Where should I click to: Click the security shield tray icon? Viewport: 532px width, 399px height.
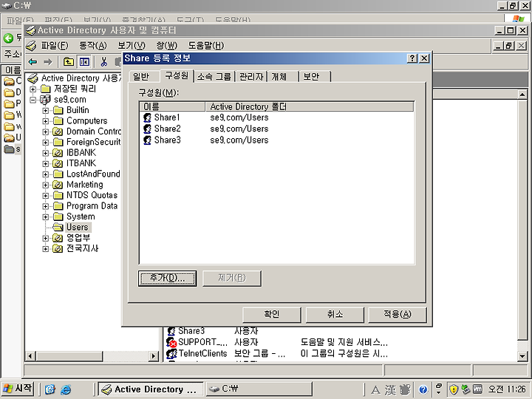point(454,389)
